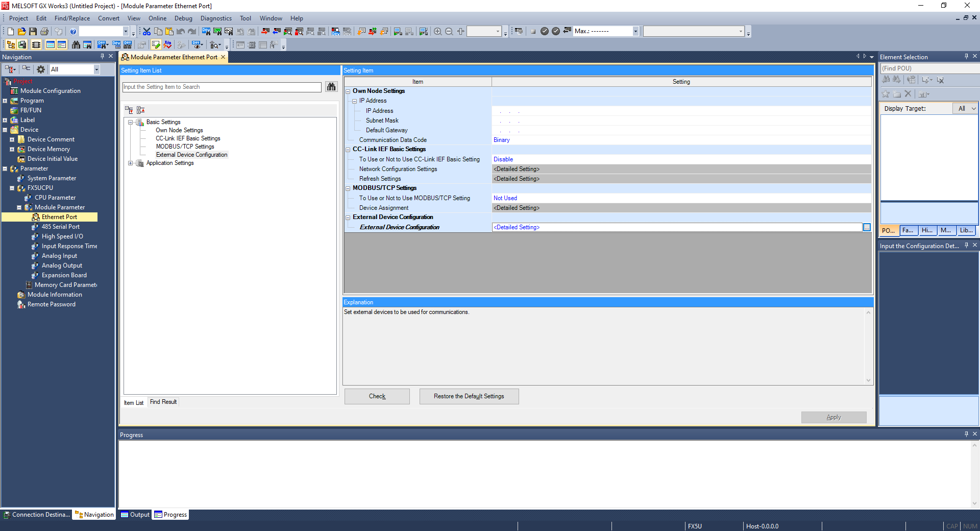The height and width of the screenshot is (531, 980).
Task: Toggle the Navigation window toolbar button
Action: click(x=10, y=45)
